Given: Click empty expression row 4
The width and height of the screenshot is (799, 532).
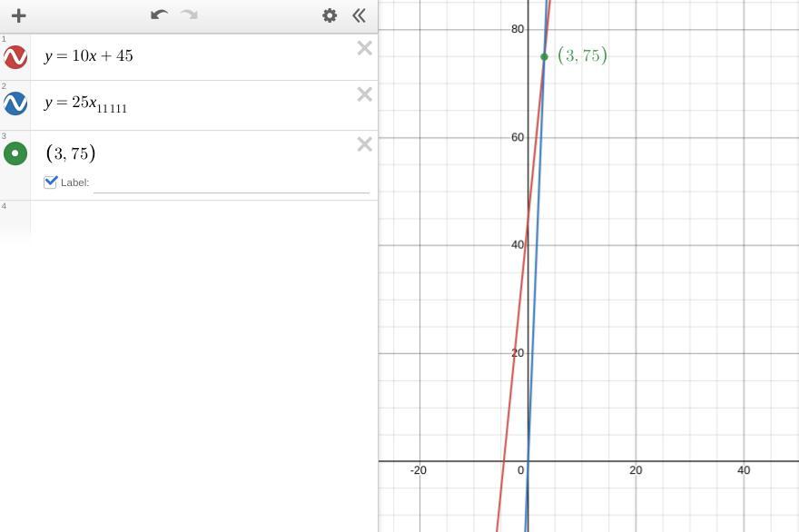Looking at the screenshot, I should pos(203,219).
